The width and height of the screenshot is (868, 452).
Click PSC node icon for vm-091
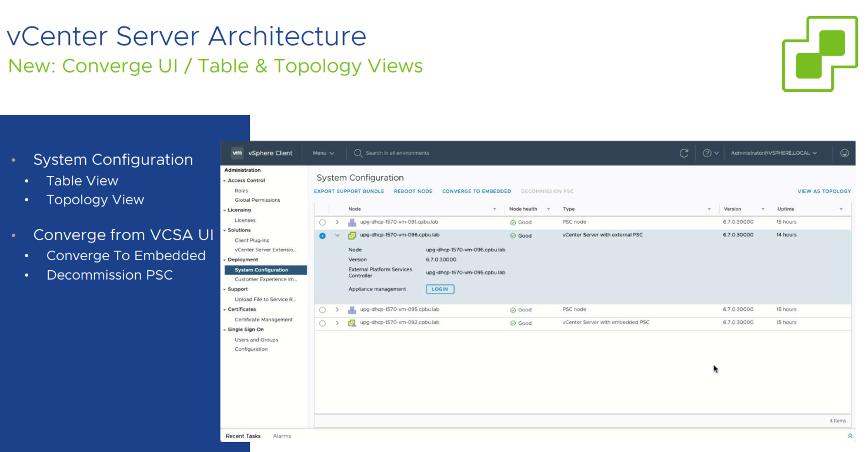coord(352,222)
